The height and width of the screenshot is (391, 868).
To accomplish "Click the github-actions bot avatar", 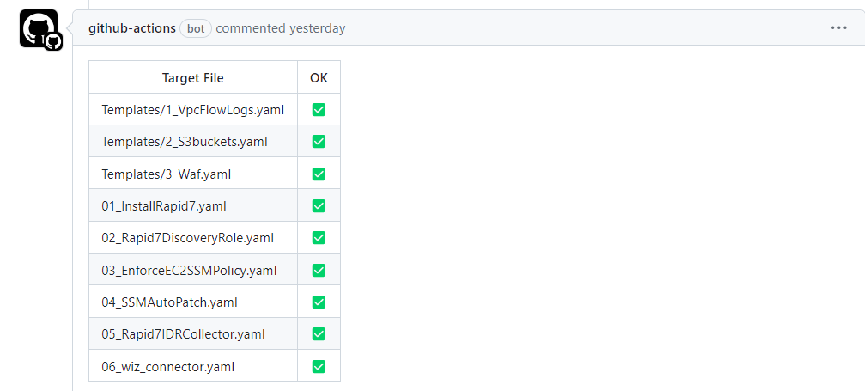I will 39,28.
